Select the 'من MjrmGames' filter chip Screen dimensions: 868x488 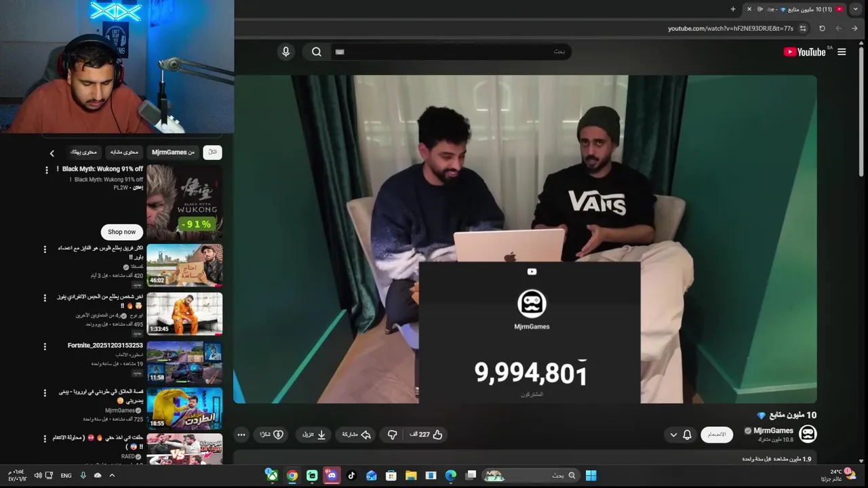click(x=173, y=152)
